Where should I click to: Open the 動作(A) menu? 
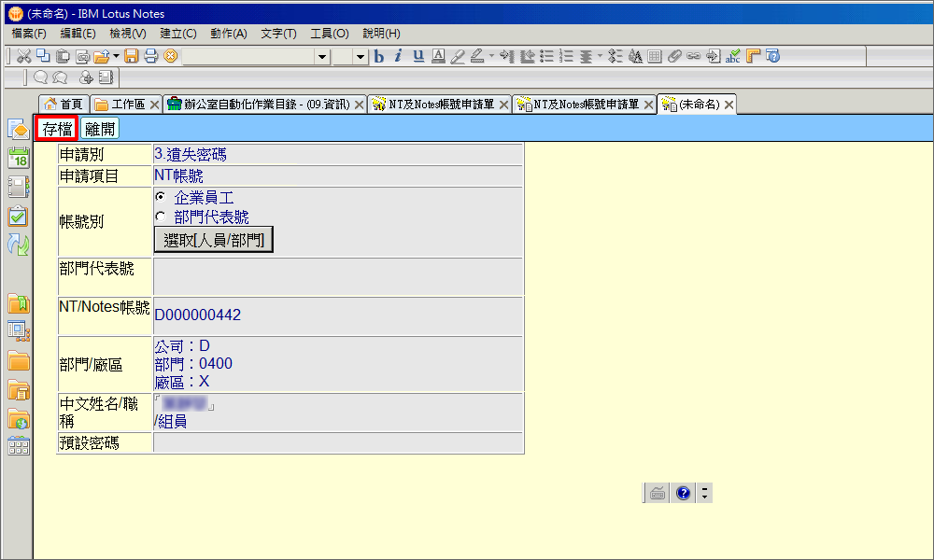coord(229,34)
